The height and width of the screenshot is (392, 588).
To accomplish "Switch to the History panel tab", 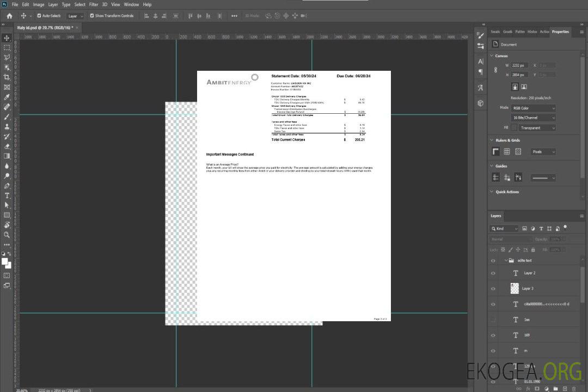I will point(532,32).
